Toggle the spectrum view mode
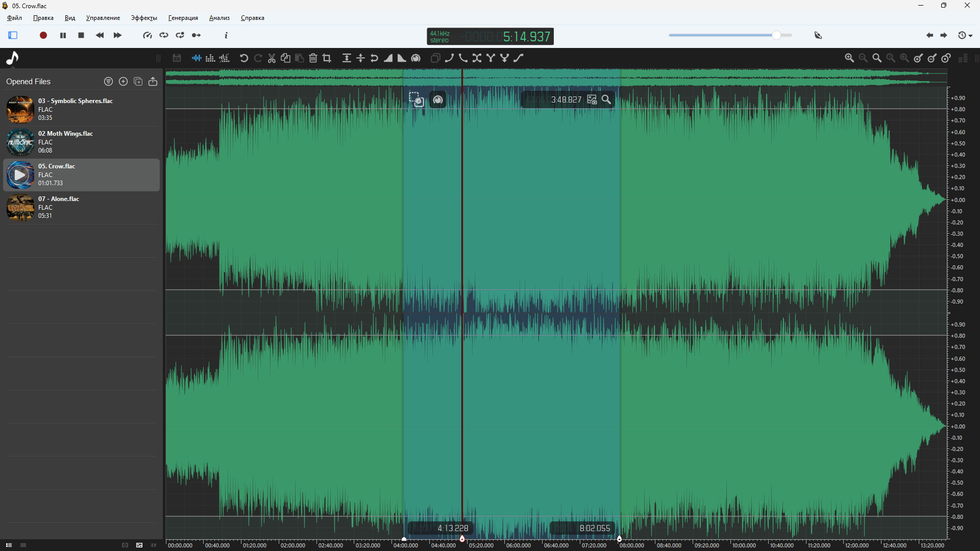 point(210,58)
